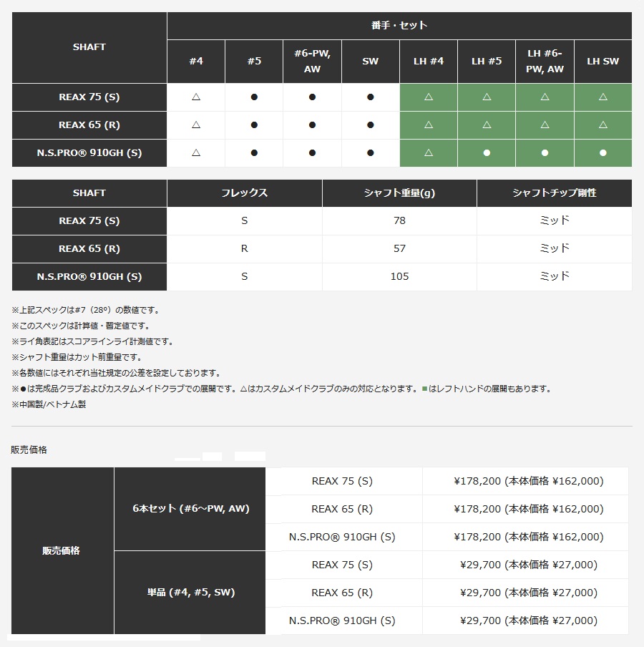This screenshot has width=644, height=647.
Task: Select the LH #4 column header
Action: coord(429,62)
